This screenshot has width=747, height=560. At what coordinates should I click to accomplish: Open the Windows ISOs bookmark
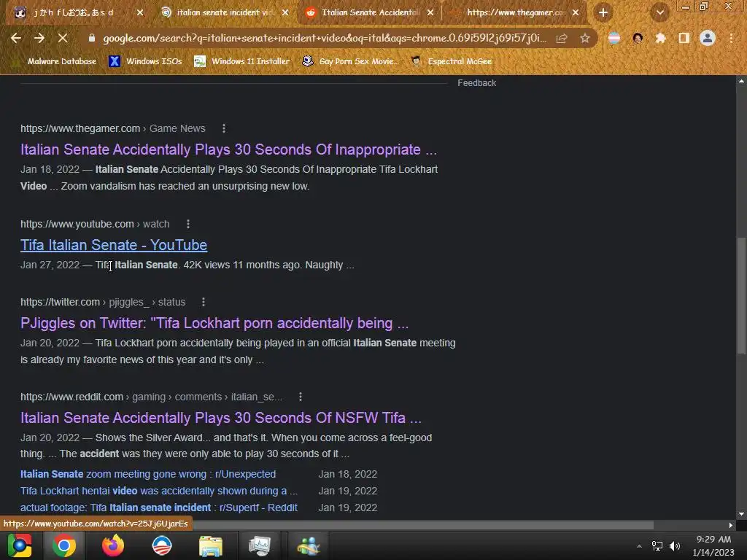tap(146, 61)
